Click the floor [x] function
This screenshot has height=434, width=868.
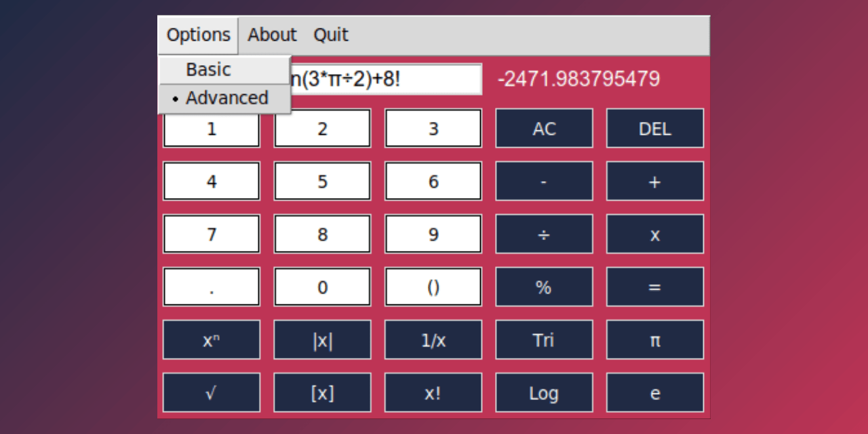322,393
